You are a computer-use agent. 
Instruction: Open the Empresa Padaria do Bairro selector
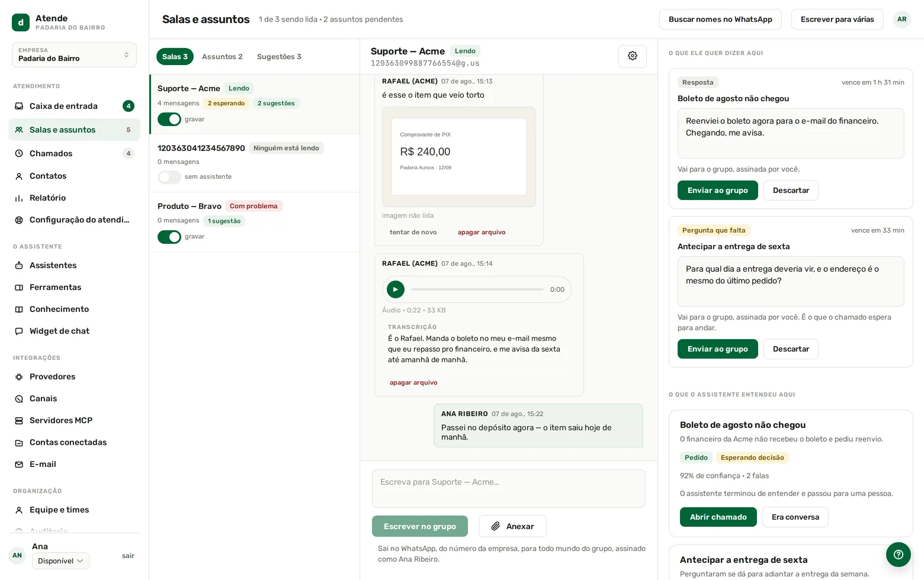point(74,54)
